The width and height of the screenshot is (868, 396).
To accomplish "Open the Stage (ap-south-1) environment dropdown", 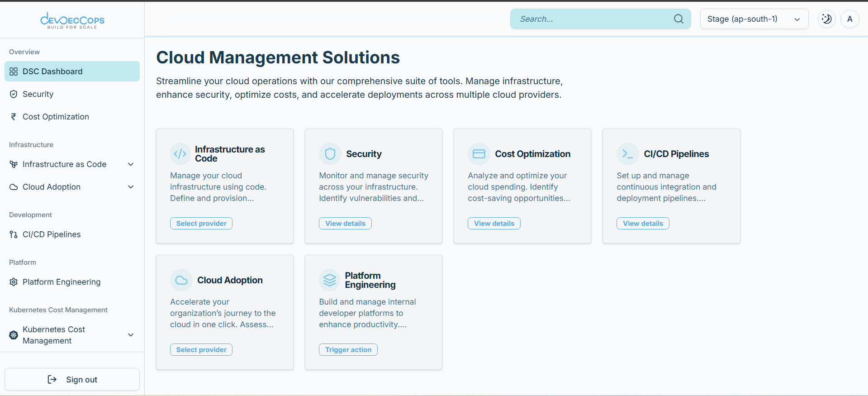I will (x=754, y=19).
